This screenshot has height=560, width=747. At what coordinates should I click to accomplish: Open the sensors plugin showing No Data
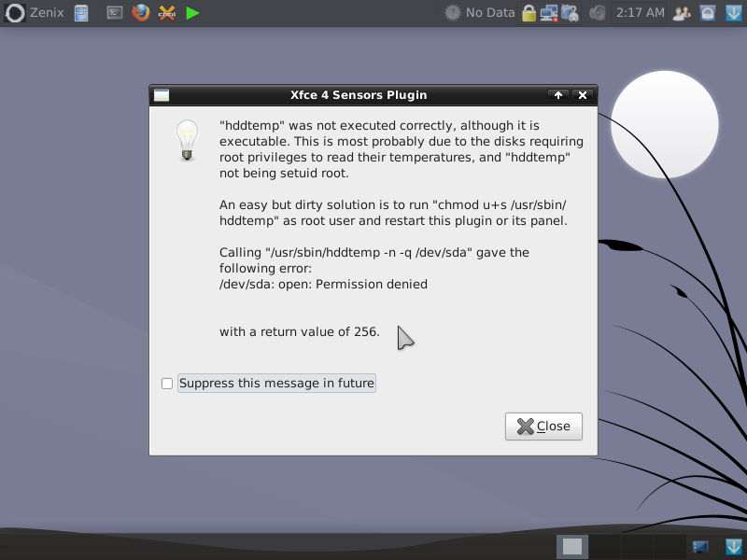pyautogui.click(x=479, y=13)
